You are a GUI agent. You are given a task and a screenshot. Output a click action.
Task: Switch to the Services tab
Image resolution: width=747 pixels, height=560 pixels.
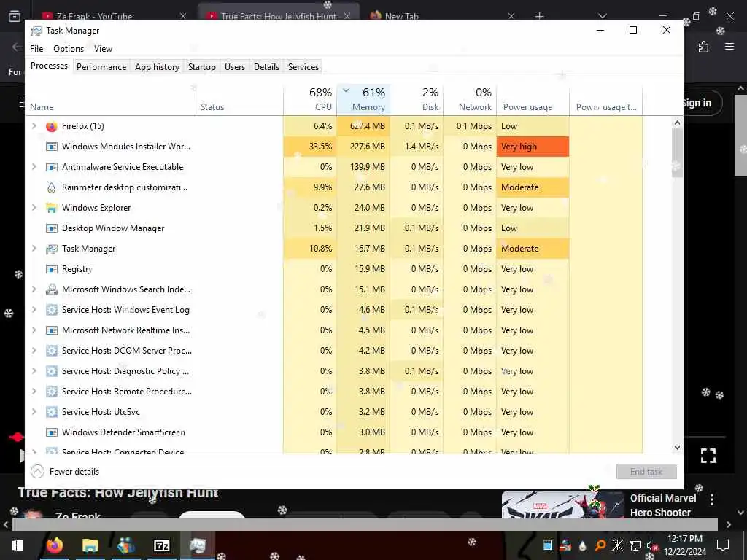(x=303, y=66)
